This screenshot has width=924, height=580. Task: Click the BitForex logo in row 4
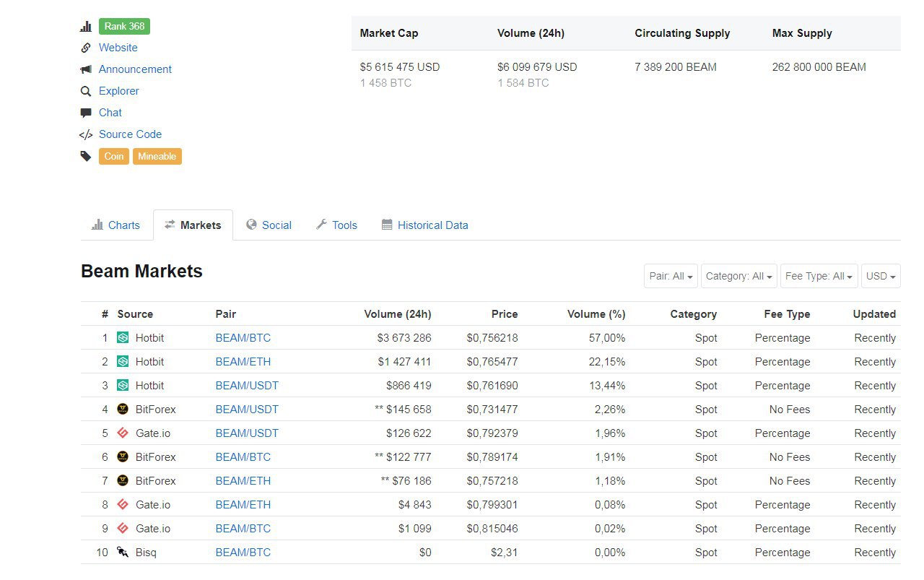click(x=123, y=410)
